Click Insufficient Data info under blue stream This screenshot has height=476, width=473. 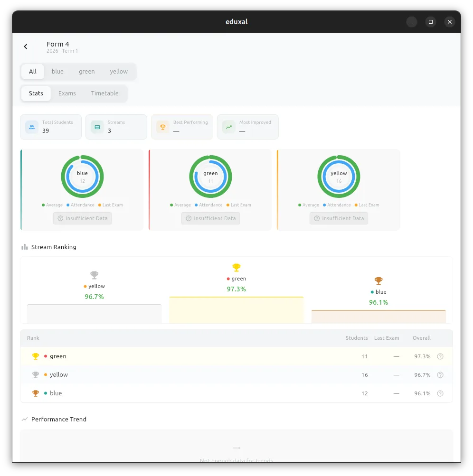coord(82,218)
